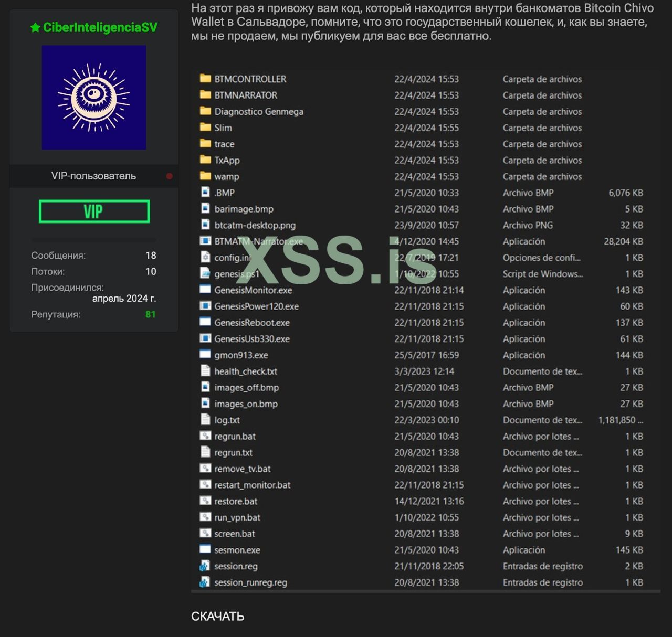Click the Opciones de confi... type label
Image resolution: width=672 pixels, height=637 pixels.
542,258
